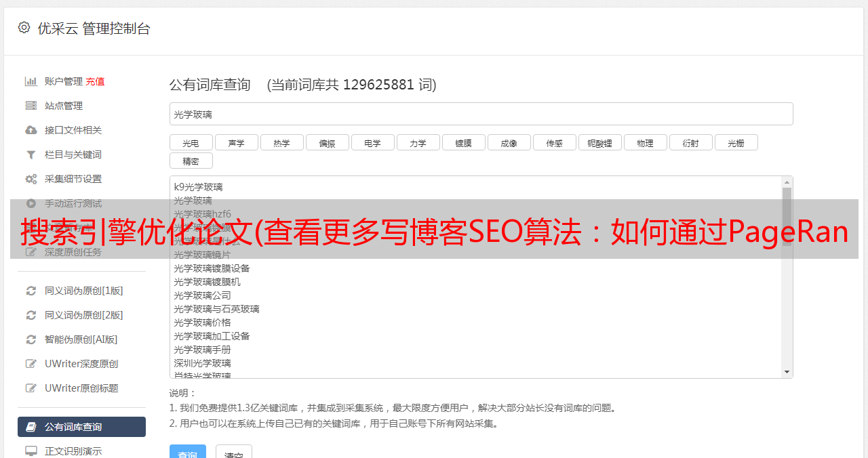This screenshot has width=868, height=458.
Task: Click the 电学 tag button
Action: click(372, 142)
